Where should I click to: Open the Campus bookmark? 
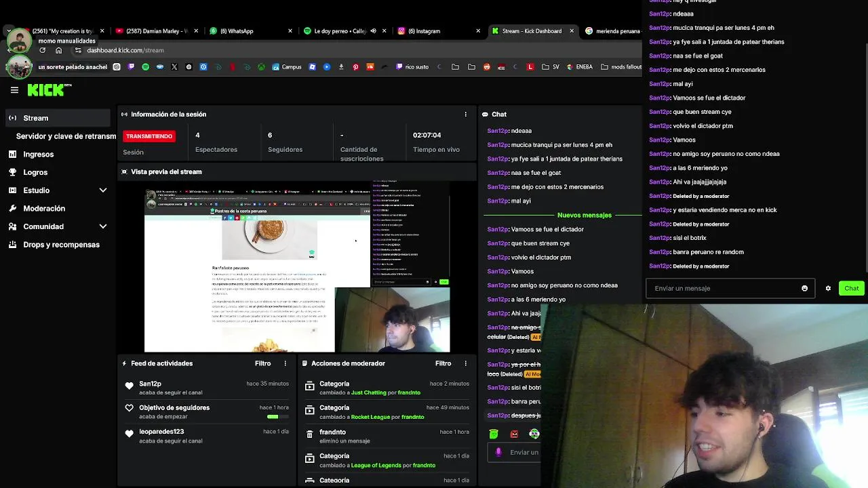click(286, 67)
